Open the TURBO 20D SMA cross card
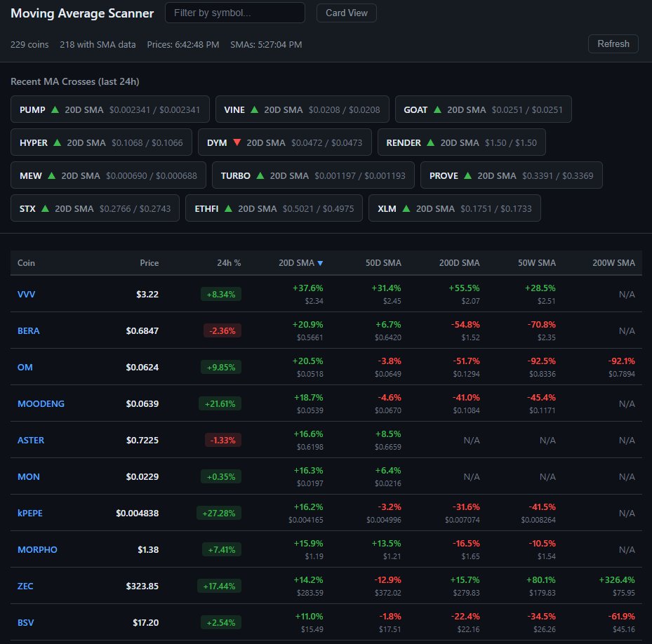 [313, 175]
